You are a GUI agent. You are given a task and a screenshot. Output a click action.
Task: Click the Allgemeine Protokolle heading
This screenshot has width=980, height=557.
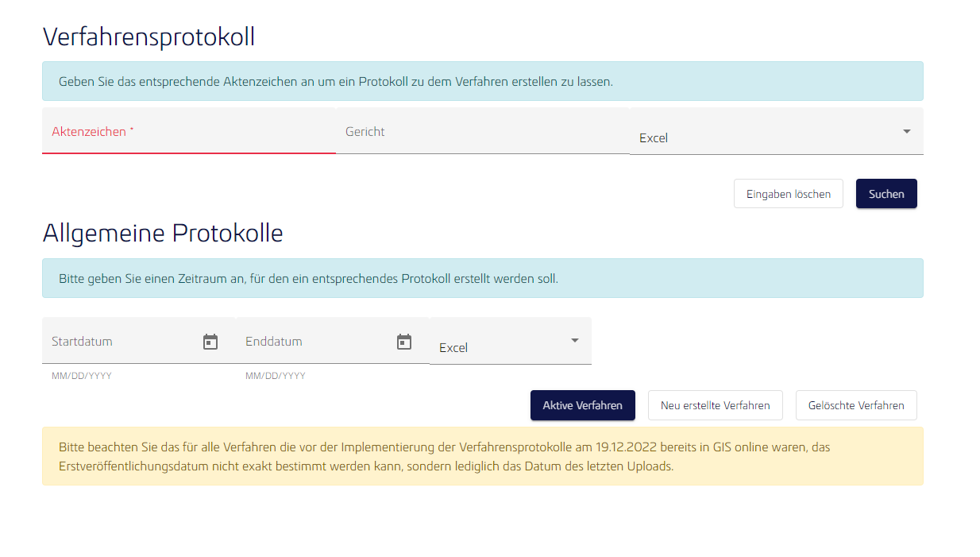pos(163,234)
